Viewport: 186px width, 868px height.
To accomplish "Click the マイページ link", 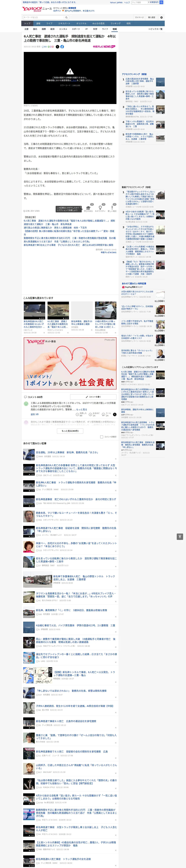I will pos(139,18).
